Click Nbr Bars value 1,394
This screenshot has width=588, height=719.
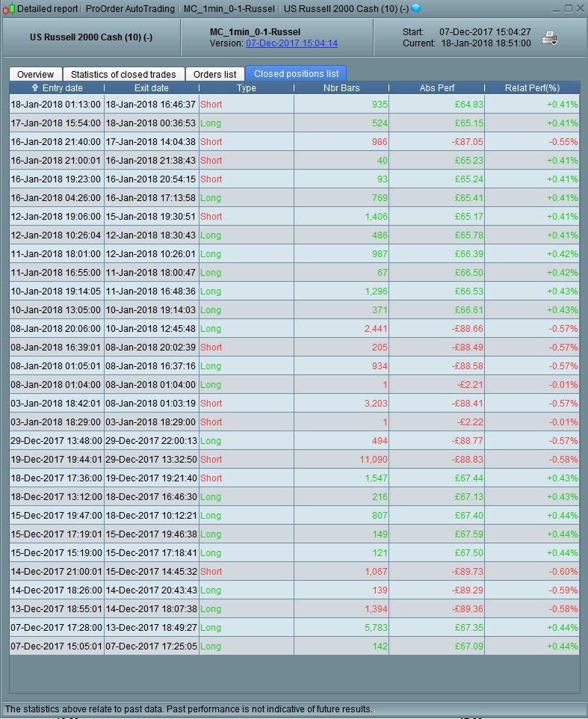[376, 609]
